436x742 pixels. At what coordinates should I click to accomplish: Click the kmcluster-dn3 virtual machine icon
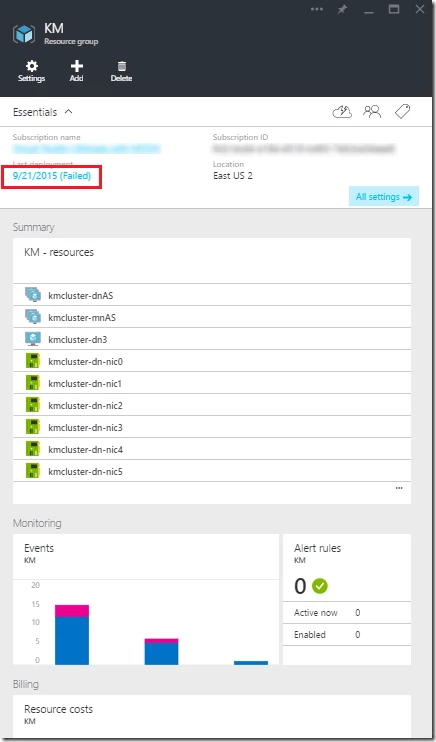[x=33, y=339]
